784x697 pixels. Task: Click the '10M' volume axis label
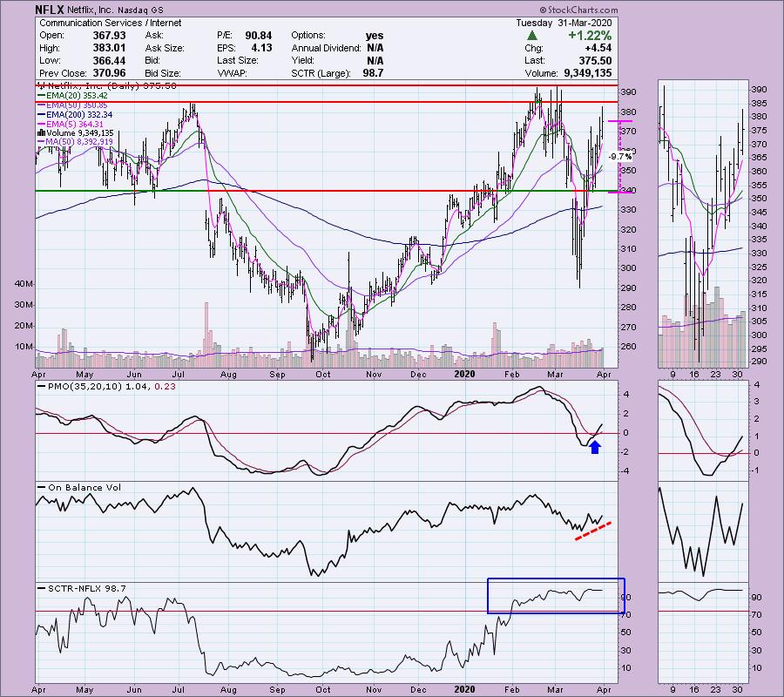point(24,347)
